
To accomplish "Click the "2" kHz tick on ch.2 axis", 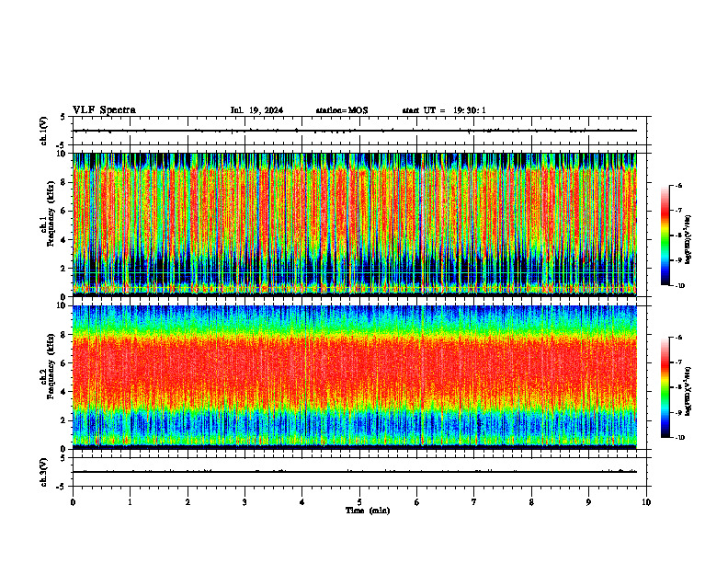I will [64, 420].
